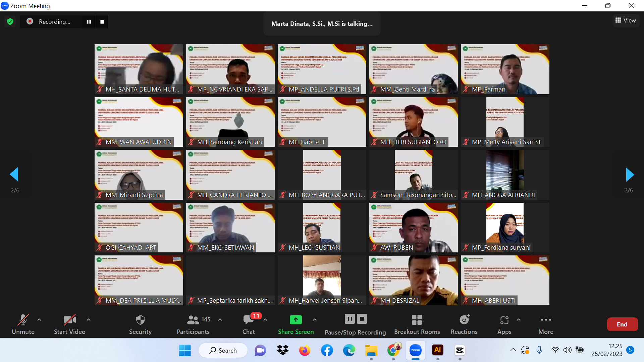Screen dimensions: 644x362
Task: Expand share screen options arrow
Action: [x=315, y=320]
